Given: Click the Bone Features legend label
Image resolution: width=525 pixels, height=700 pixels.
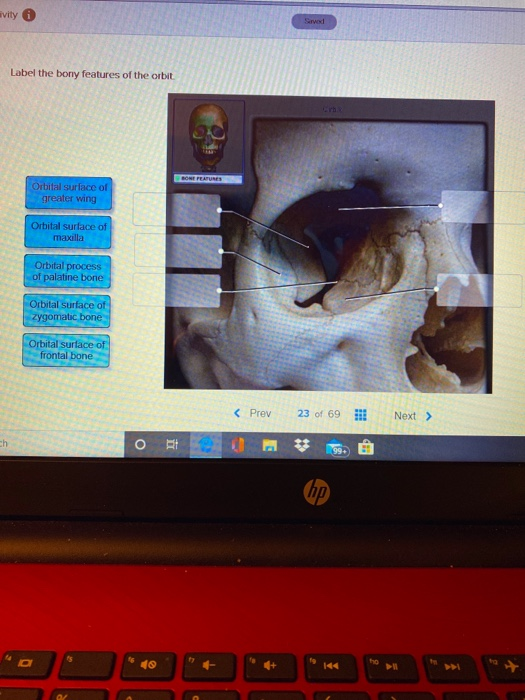Looking at the screenshot, I should click(208, 179).
